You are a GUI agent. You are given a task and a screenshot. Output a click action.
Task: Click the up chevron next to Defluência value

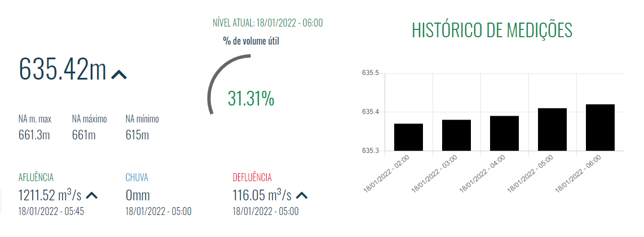(302, 196)
